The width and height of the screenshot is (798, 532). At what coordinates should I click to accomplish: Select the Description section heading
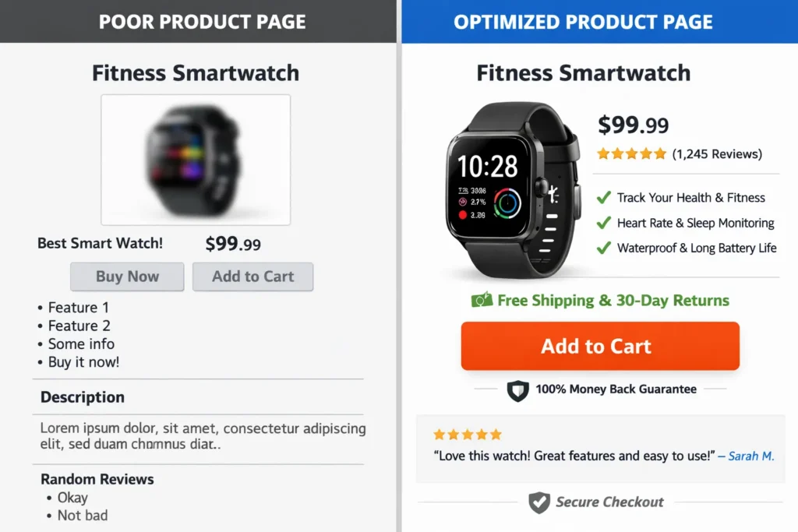coord(83,397)
